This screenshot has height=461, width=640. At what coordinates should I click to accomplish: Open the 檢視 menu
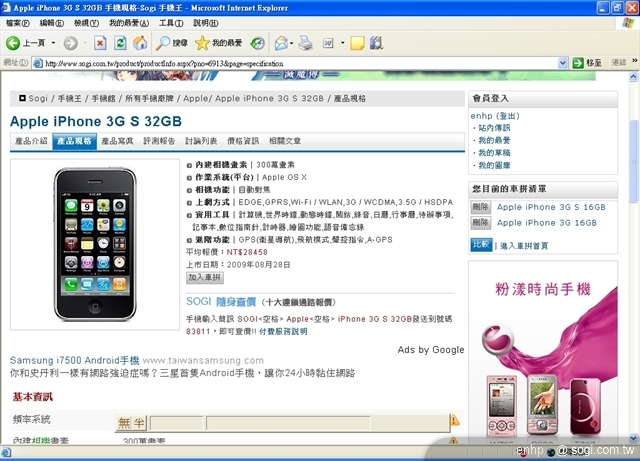[x=86, y=23]
